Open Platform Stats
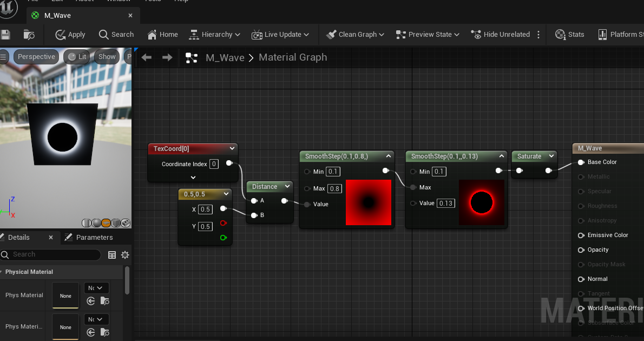 pyautogui.click(x=621, y=35)
